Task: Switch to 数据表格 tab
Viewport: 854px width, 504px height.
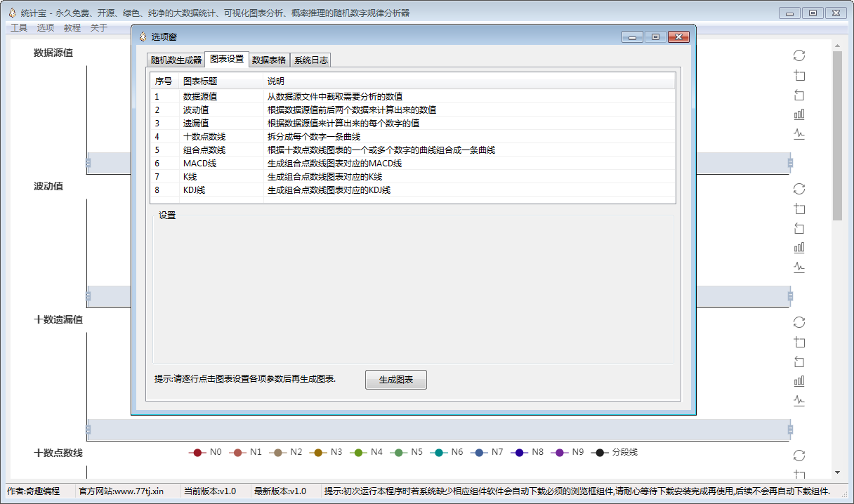Action: pyautogui.click(x=269, y=60)
